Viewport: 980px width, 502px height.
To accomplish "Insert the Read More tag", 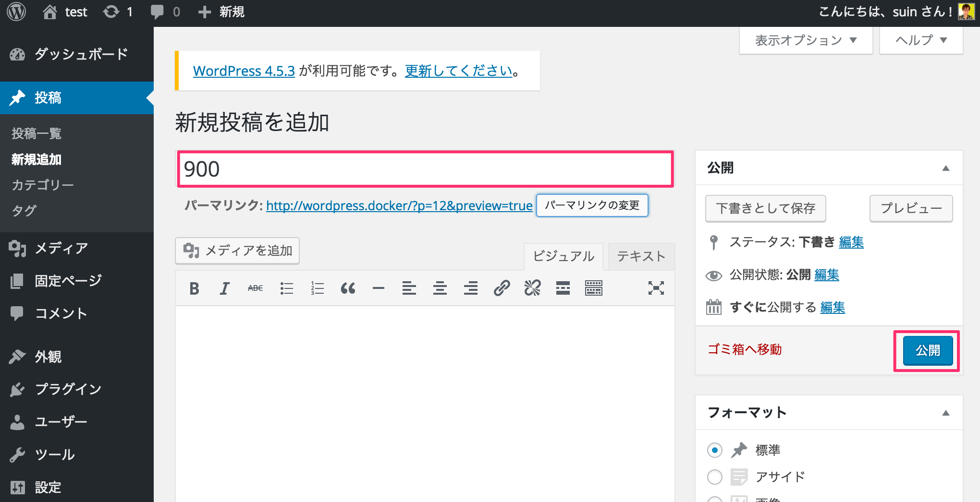I will 563,288.
